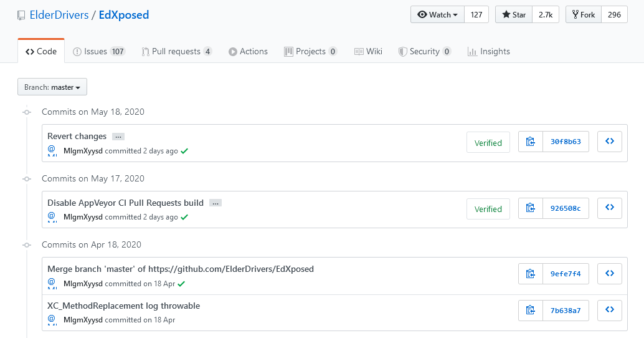Open the Projects tab
Image resolution: width=644 pixels, height=338 pixels.
click(x=311, y=51)
